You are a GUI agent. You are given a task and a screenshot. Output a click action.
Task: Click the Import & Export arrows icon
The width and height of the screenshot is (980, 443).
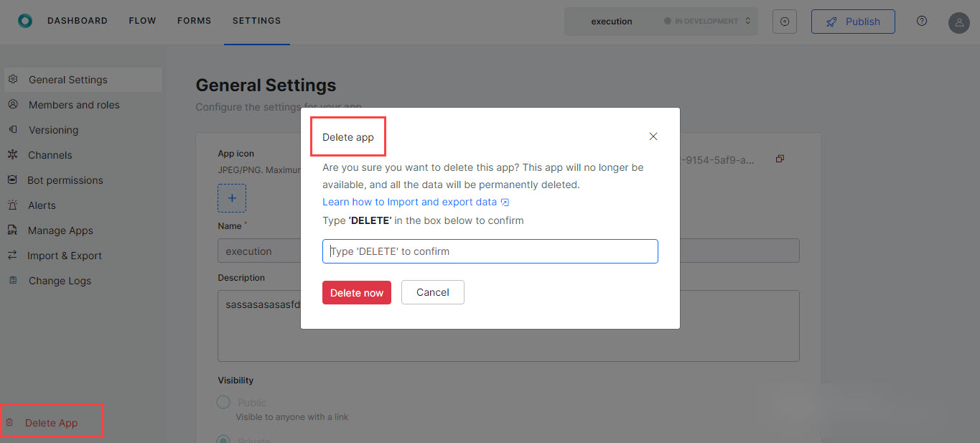[12, 255]
